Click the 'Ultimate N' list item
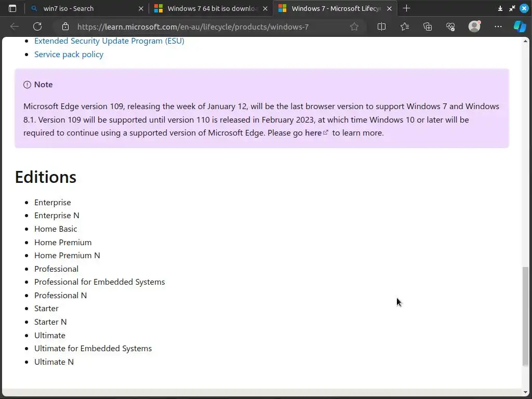This screenshot has width=532, height=399. click(54, 362)
